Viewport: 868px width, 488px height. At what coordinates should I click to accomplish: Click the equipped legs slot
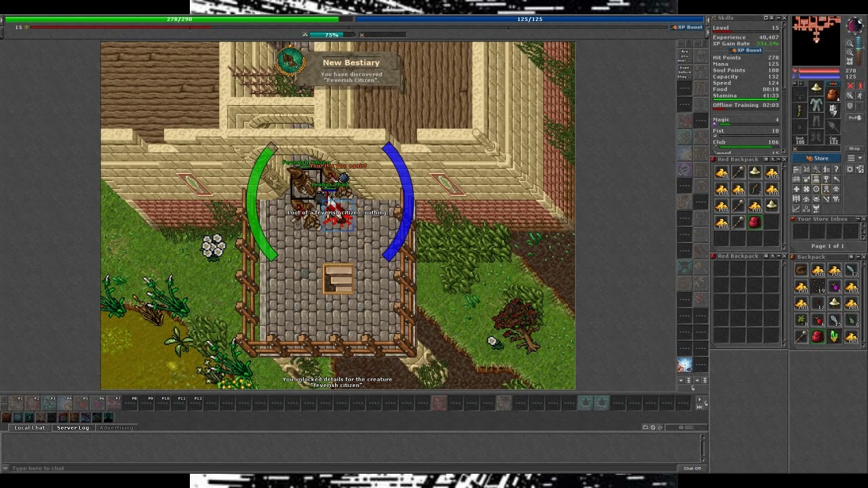[x=816, y=122]
